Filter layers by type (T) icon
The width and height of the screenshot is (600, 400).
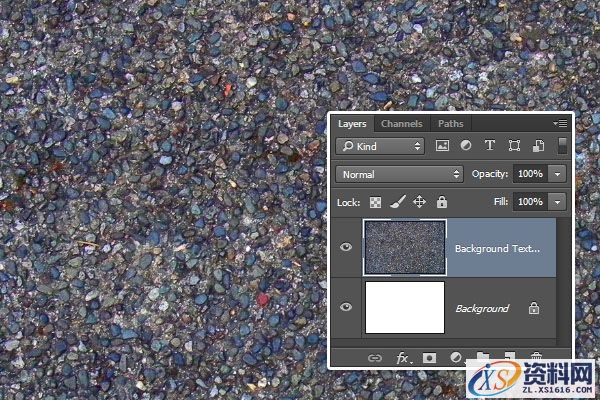pos(490,146)
